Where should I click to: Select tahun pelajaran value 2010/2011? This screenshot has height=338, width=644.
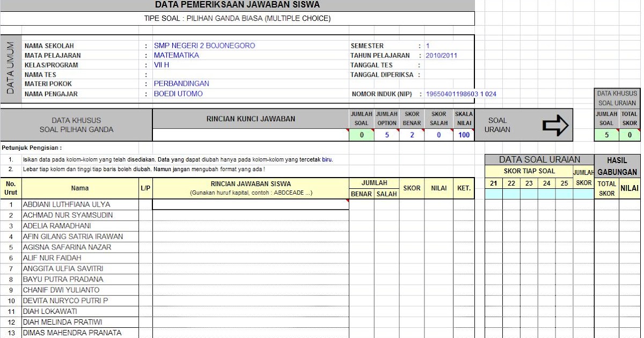pos(442,55)
